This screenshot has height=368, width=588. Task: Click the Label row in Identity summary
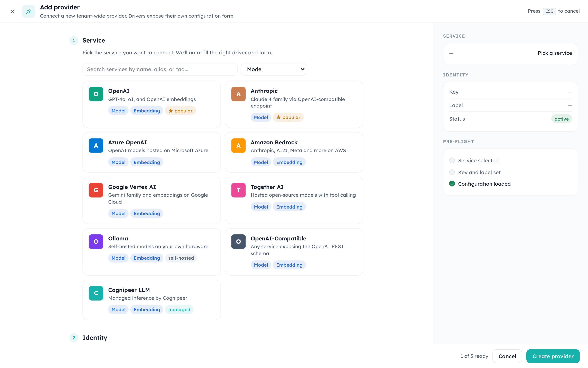click(x=510, y=105)
